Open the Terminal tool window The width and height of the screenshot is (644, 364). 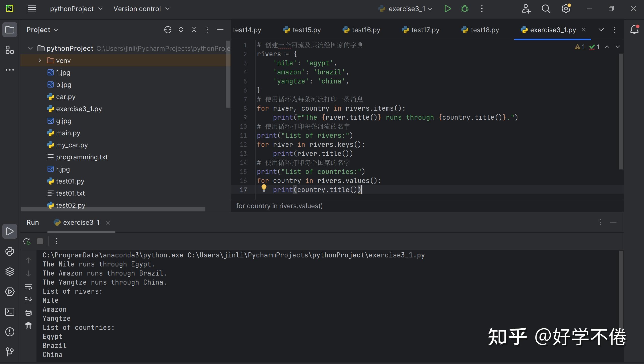click(x=10, y=312)
